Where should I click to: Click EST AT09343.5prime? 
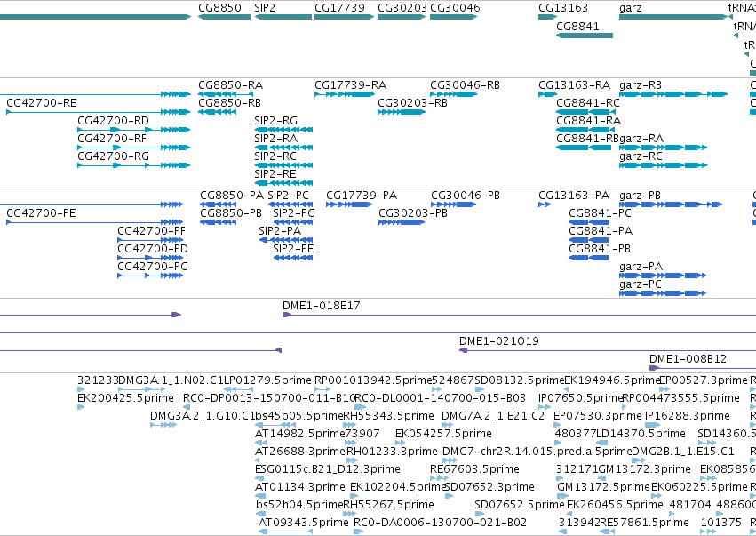(x=285, y=532)
